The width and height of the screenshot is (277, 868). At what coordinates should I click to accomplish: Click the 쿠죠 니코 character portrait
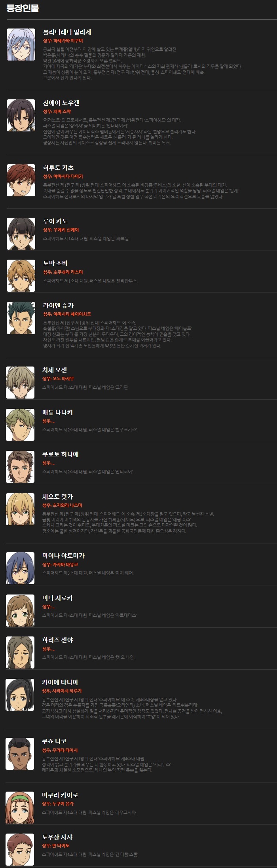coord(20,754)
